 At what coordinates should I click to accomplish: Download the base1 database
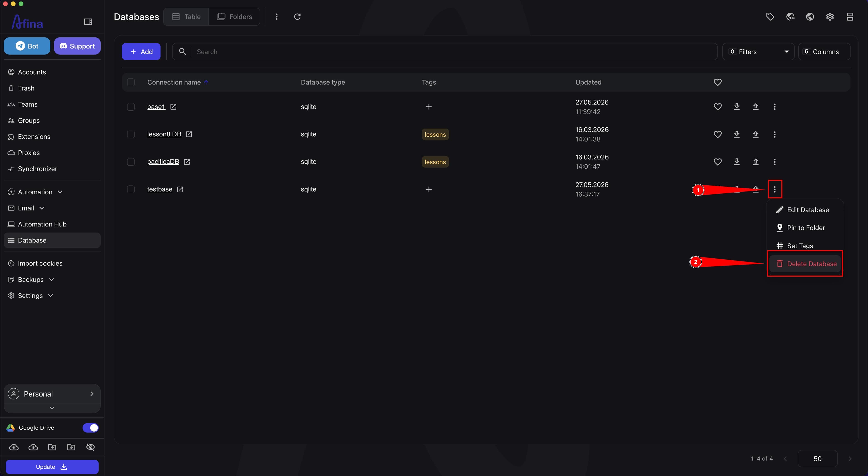[x=737, y=107]
